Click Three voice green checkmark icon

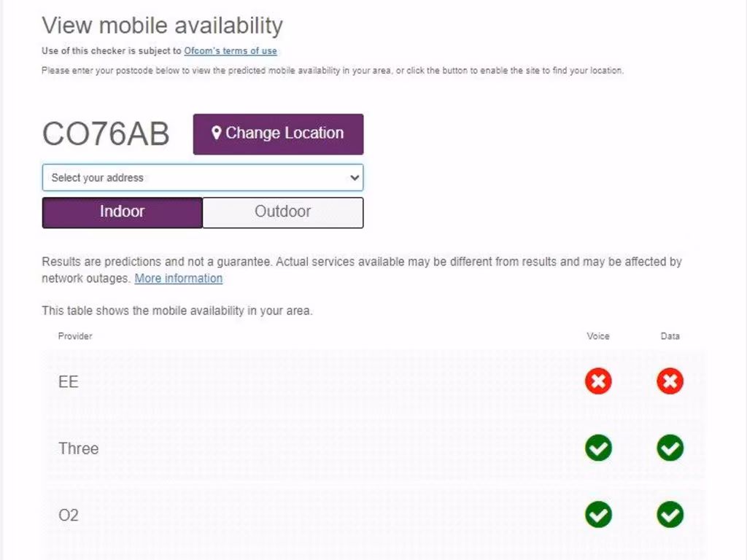coord(598,448)
